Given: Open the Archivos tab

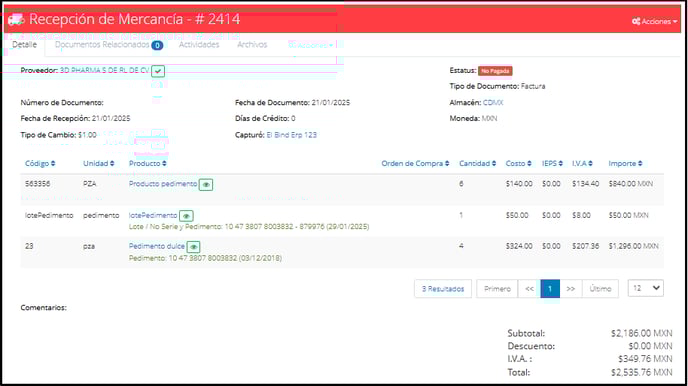Looking at the screenshot, I should click(x=252, y=45).
